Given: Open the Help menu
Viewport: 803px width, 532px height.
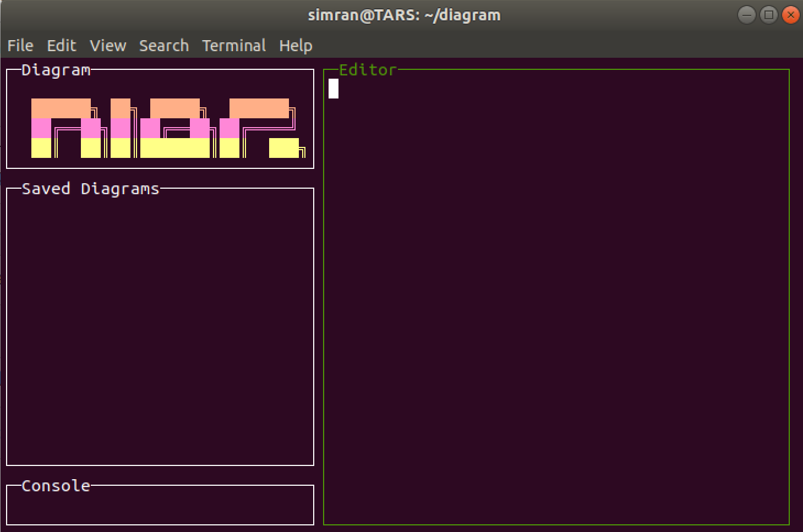Looking at the screenshot, I should point(296,46).
